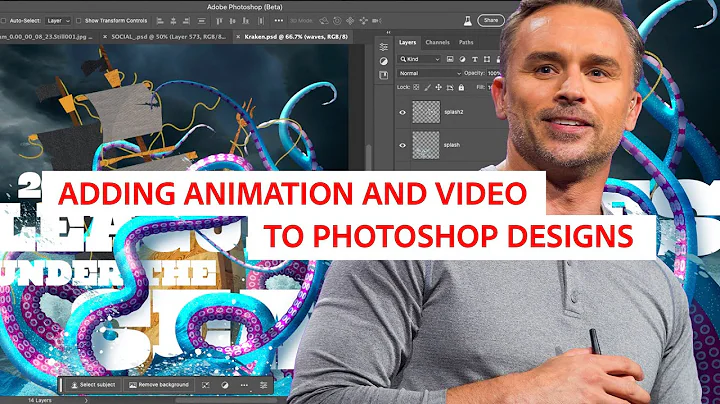This screenshot has width=720, height=404.
Task: Click the align bottom edges icon
Action: pos(246,21)
